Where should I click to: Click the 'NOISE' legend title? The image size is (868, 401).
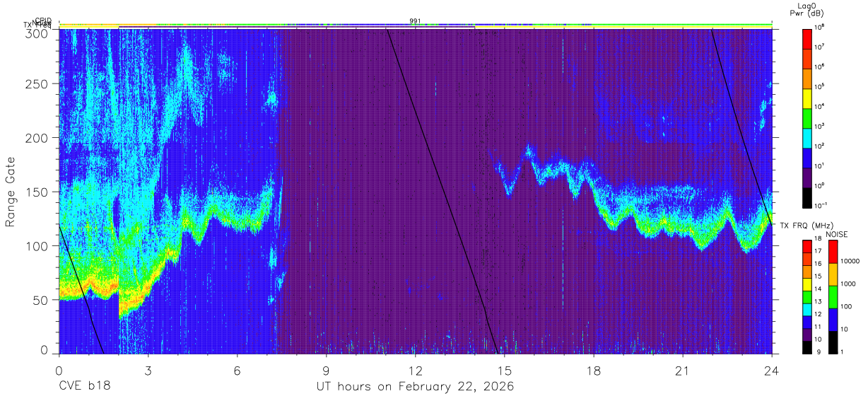837,234
